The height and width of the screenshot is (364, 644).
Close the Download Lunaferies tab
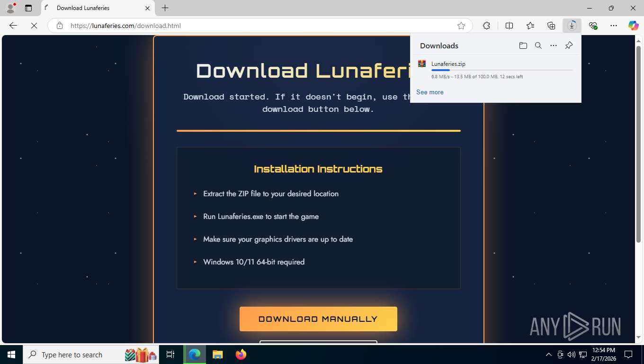coord(147,8)
